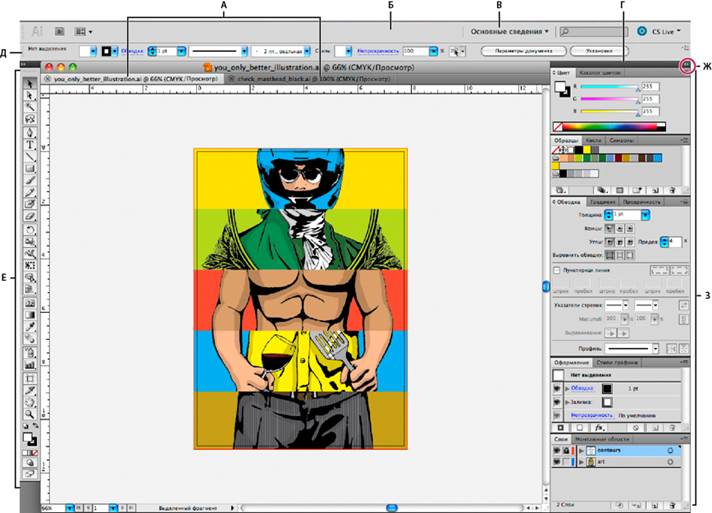Open the Основные сведения workspace dropdown
712x513 pixels.
[x=509, y=31]
